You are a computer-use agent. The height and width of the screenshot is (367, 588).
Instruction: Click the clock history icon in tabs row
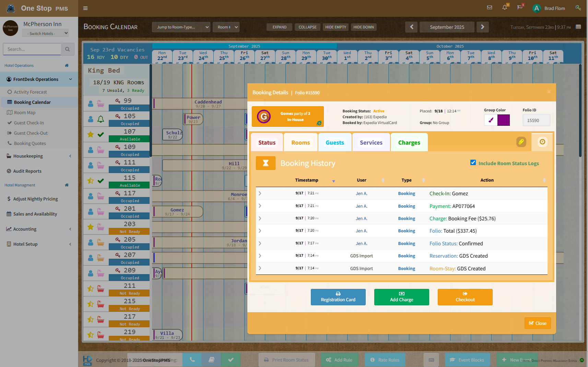pyautogui.click(x=542, y=142)
